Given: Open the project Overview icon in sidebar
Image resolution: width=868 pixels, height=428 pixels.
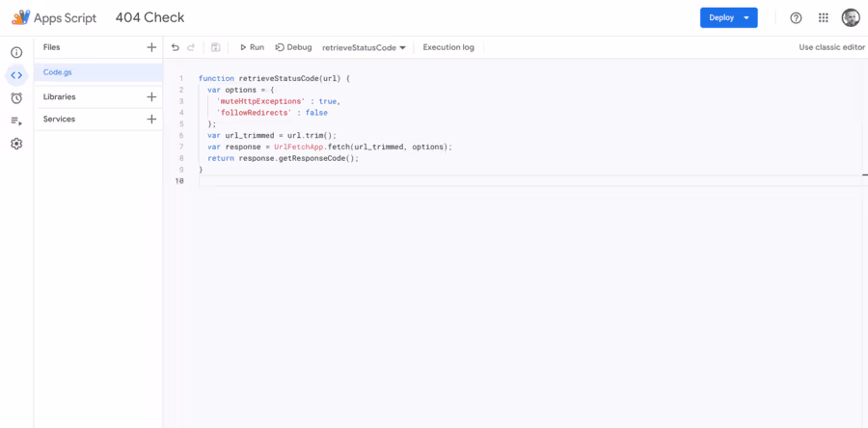Looking at the screenshot, I should [x=16, y=52].
